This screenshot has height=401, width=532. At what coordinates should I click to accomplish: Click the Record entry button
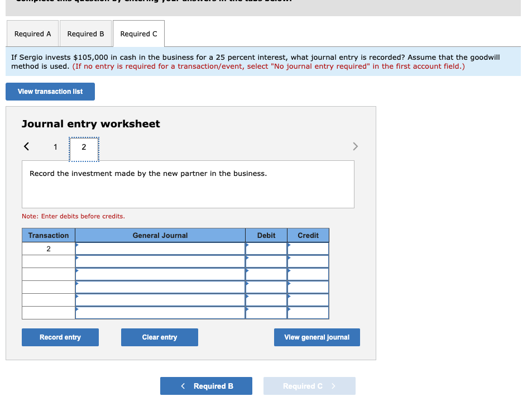[x=60, y=337]
